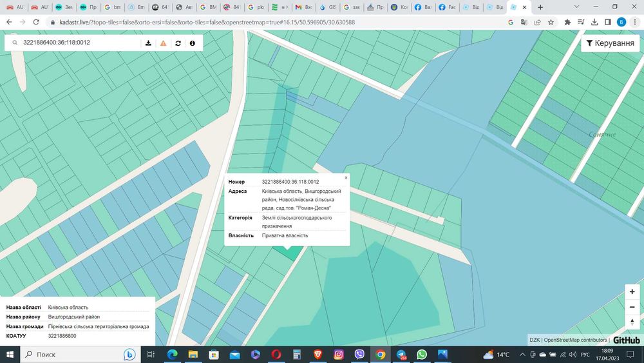644x363 pixels.
Task: Switch to the first Facebook browser tab
Action: point(422,7)
